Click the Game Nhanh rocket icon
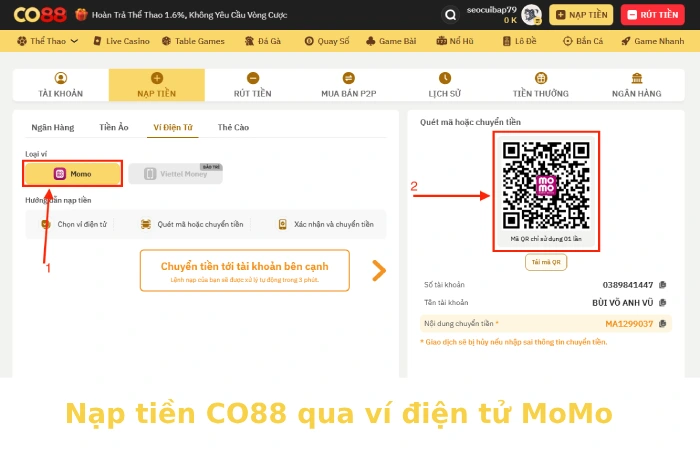The image size is (700, 450). click(x=626, y=41)
